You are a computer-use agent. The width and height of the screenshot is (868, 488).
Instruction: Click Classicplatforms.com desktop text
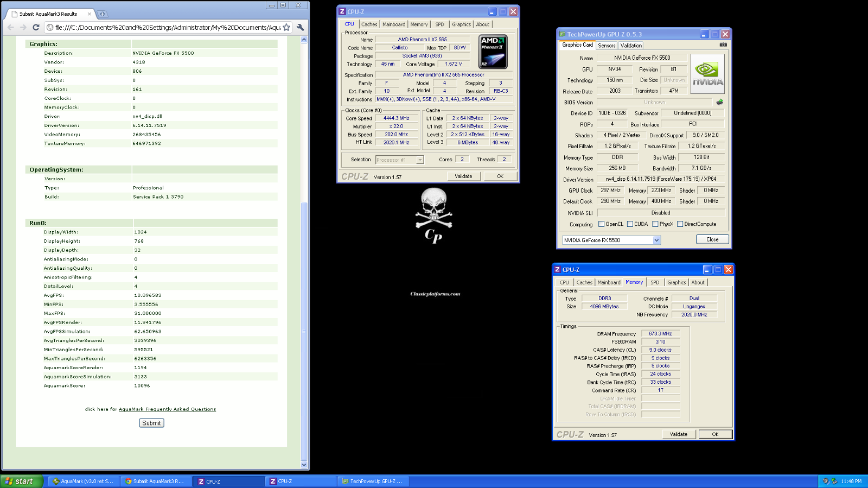pyautogui.click(x=435, y=294)
